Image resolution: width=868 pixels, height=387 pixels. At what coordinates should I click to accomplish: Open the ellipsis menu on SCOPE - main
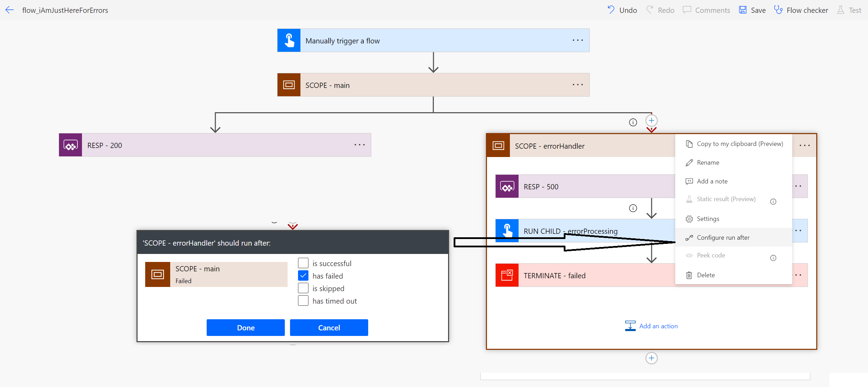(578, 85)
